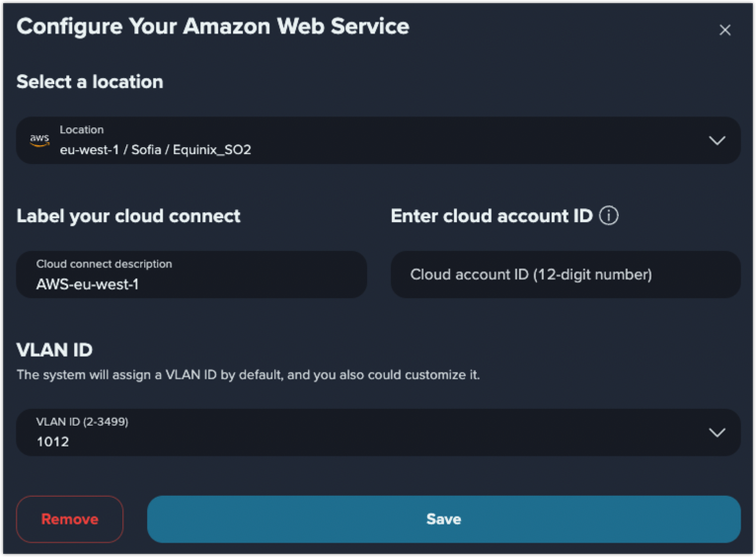Close the Configure Amazon Web Service dialog
Screen dimensions: 756x557
tap(724, 30)
